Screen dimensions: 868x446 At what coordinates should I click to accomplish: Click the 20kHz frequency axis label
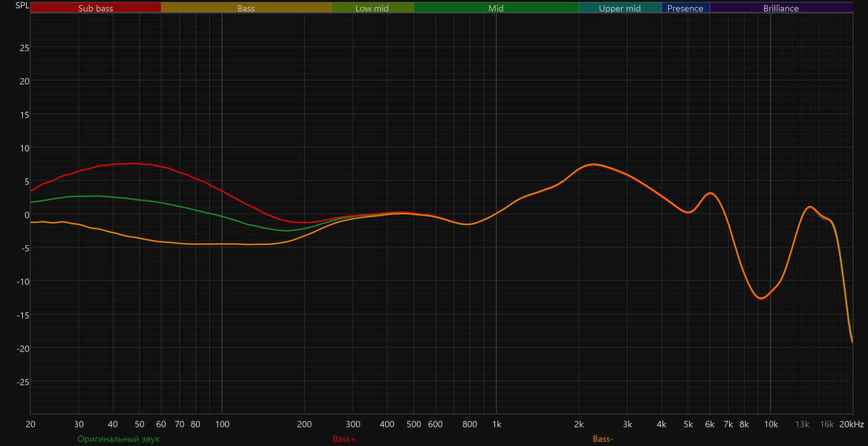coord(852,424)
